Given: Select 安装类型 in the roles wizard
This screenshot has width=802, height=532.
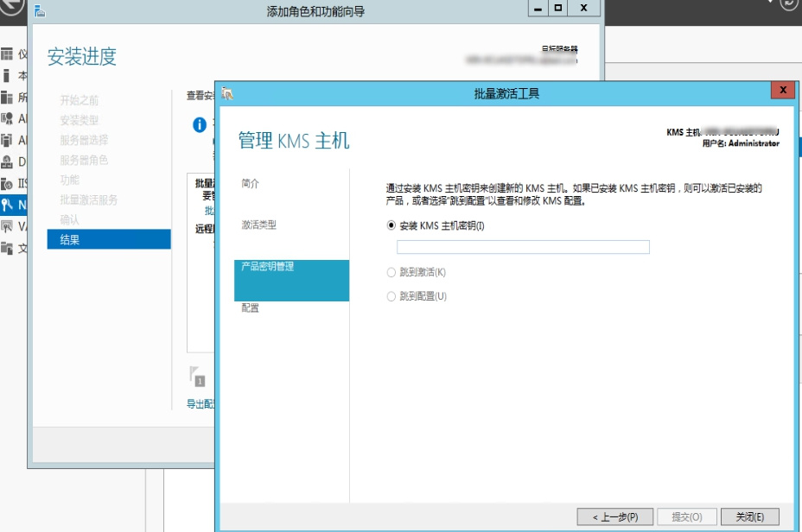Looking at the screenshot, I should pos(80,120).
